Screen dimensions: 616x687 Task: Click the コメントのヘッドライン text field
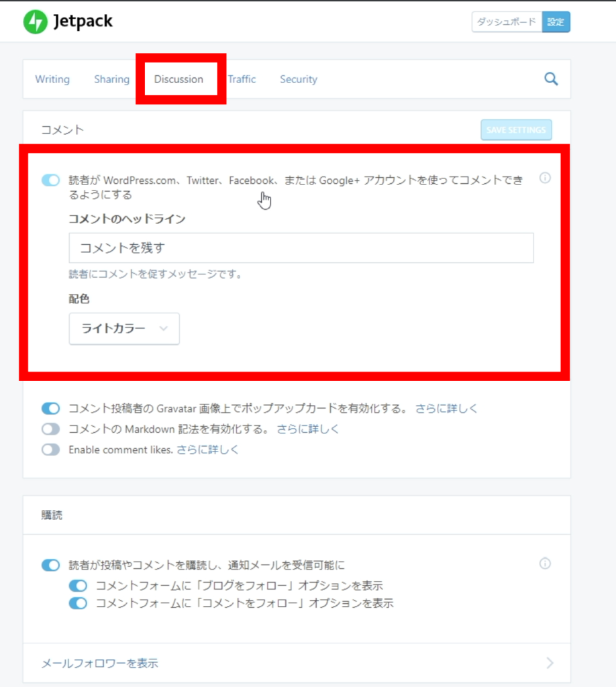[x=301, y=248]
